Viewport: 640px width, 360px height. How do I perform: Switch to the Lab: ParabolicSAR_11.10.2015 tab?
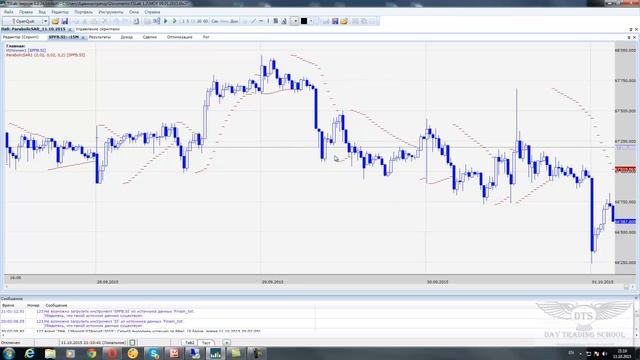(x=33, y=29)
